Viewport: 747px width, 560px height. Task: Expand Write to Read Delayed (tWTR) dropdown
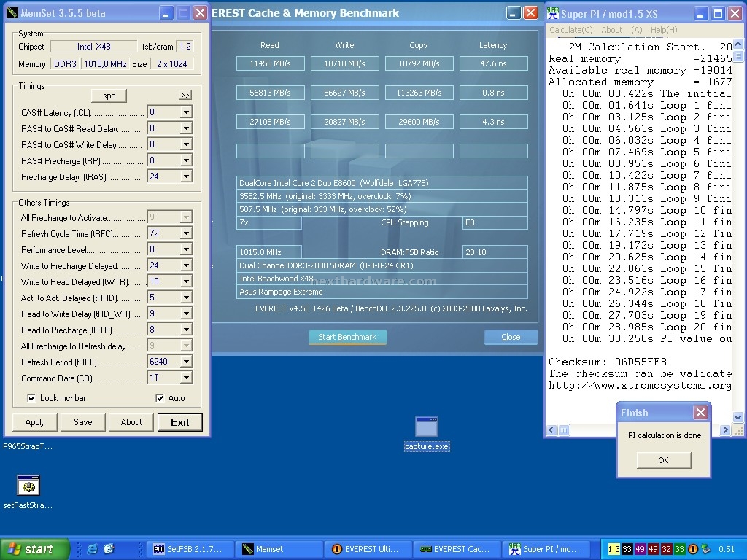click(x=186, y=281)
